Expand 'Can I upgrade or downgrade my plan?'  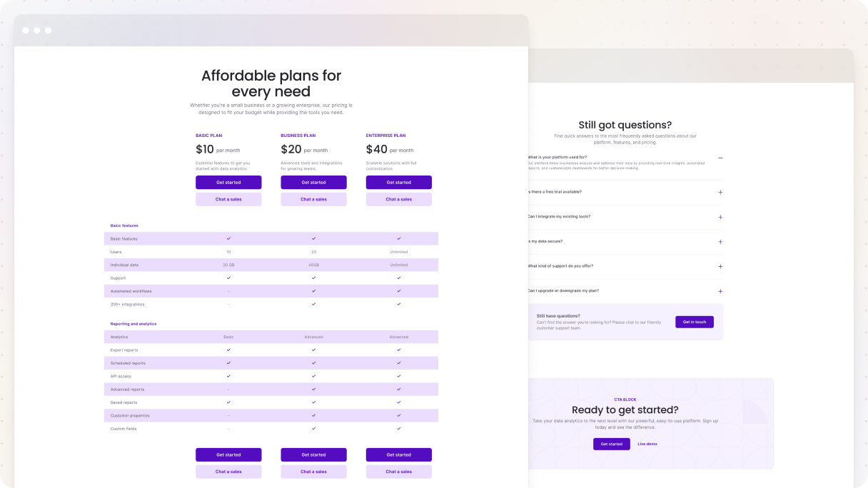[x=720, y=291]
